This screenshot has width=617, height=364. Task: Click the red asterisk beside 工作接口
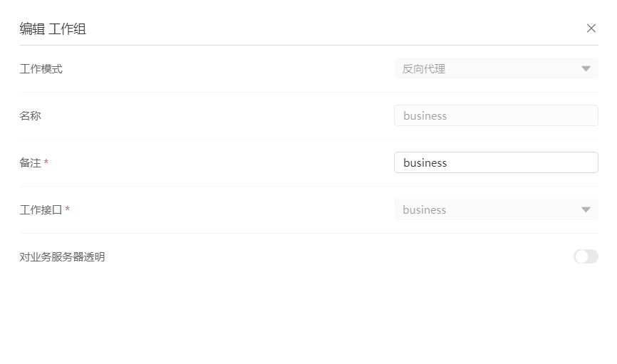(x=68, y=210)
